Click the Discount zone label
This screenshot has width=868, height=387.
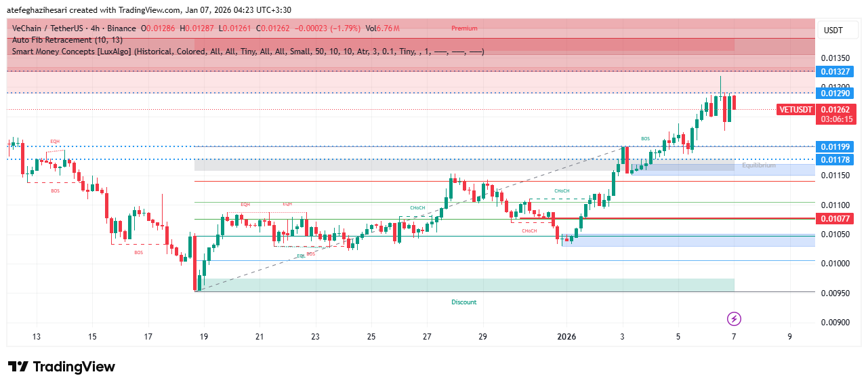click(x=464, y=302)
